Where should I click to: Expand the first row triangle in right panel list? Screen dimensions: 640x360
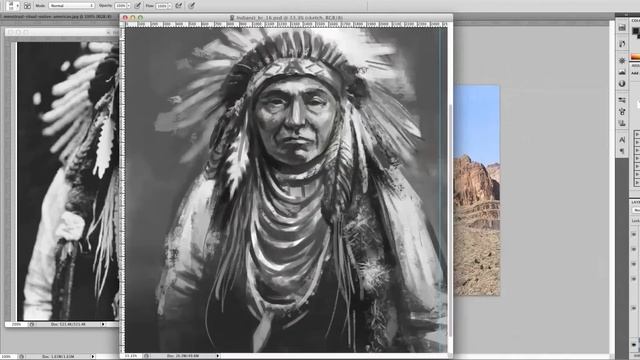pyautogui.click(x=637, y=134)
